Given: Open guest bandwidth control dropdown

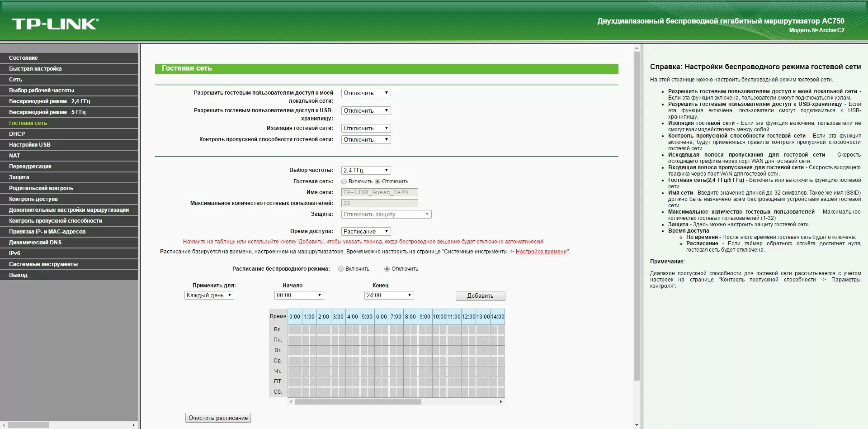Looking at the screenshot, I should click(366, 140).
